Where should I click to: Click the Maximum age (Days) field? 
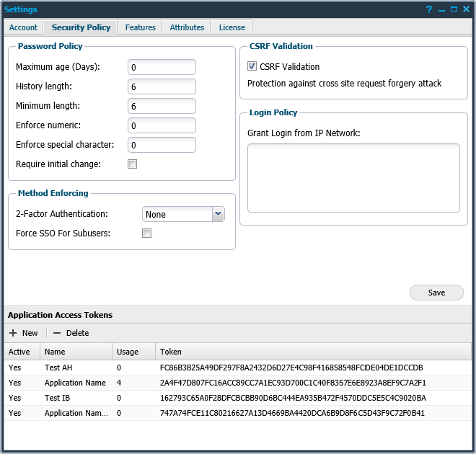click(x=162, y=67)
